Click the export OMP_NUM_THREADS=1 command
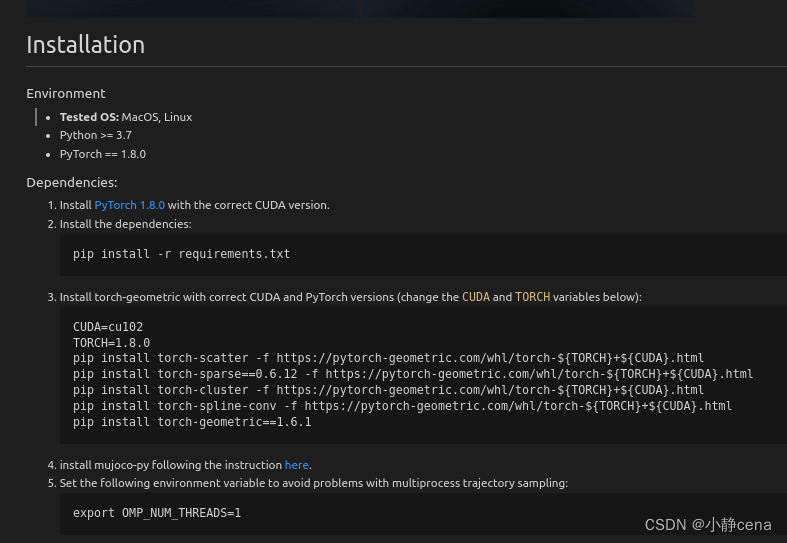The image size is (787, 543). coord(157,513)
